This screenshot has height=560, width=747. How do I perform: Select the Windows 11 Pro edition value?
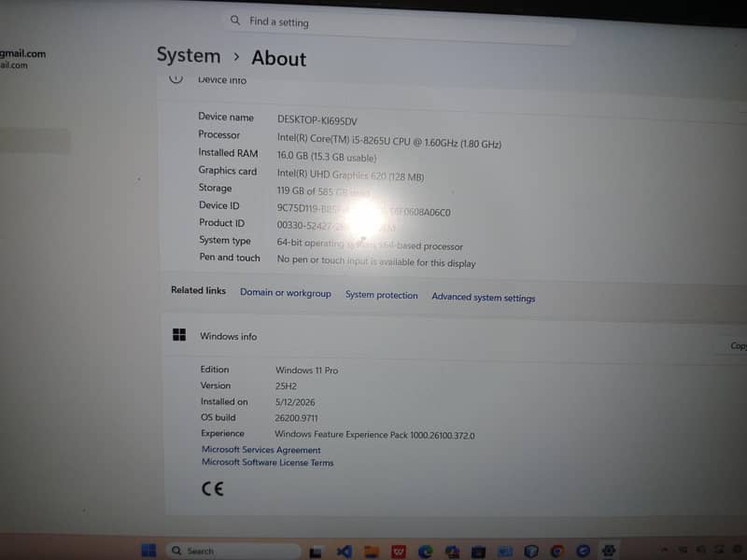point(306,370)
